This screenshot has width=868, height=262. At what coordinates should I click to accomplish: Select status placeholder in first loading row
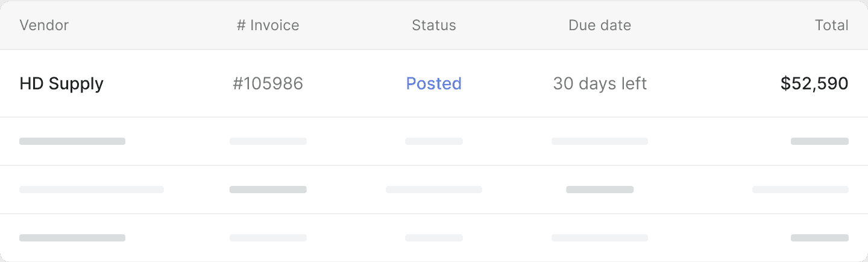(434, 141)
